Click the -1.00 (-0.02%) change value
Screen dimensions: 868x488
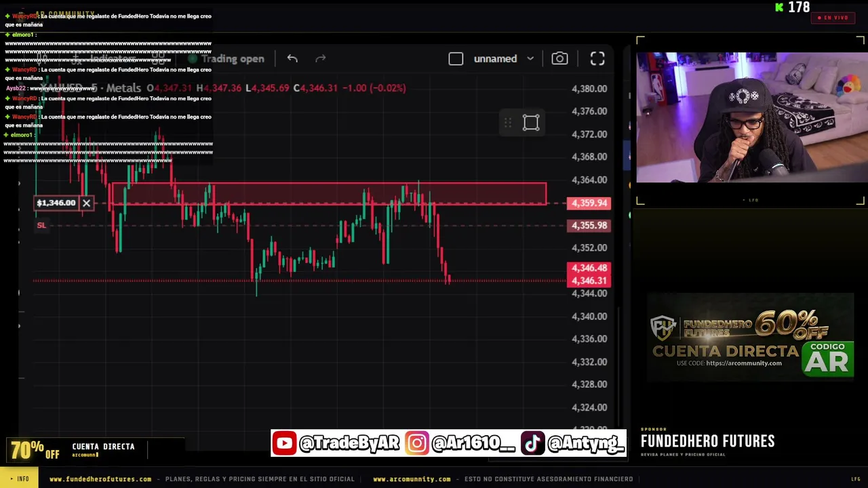click(374, 88)
